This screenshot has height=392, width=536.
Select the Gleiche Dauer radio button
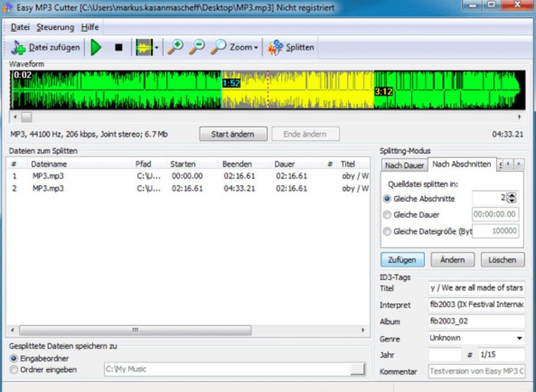387,215
